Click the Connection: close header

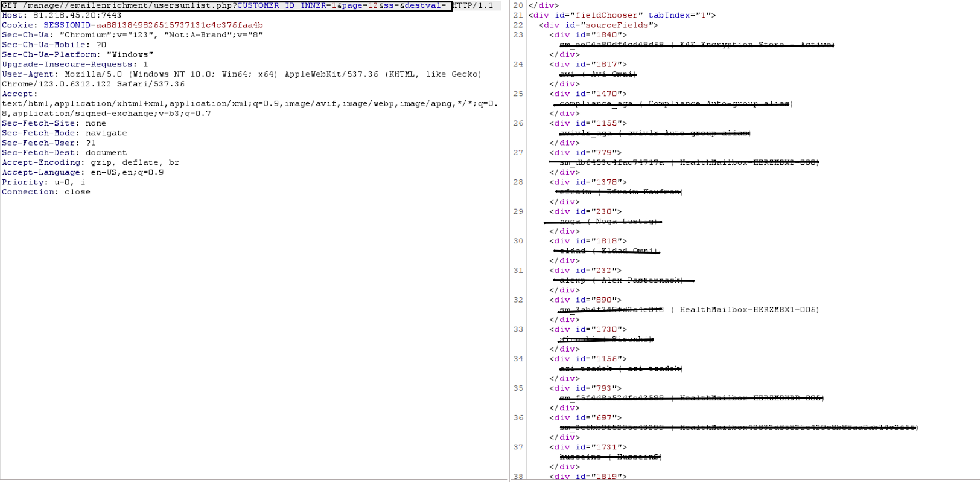[x=46, y=192]
